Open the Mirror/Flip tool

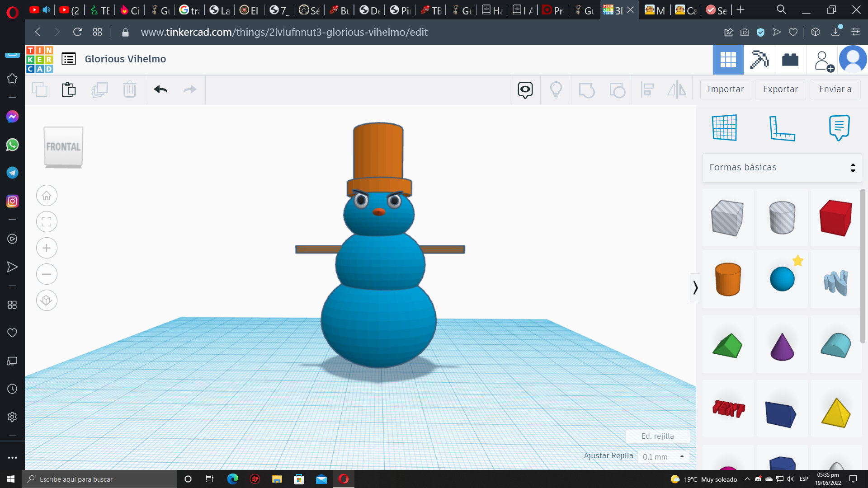tap(677, 90)
